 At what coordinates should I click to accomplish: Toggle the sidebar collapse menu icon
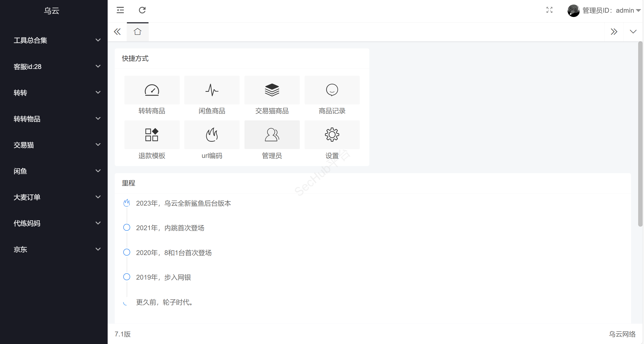point(120,10)
